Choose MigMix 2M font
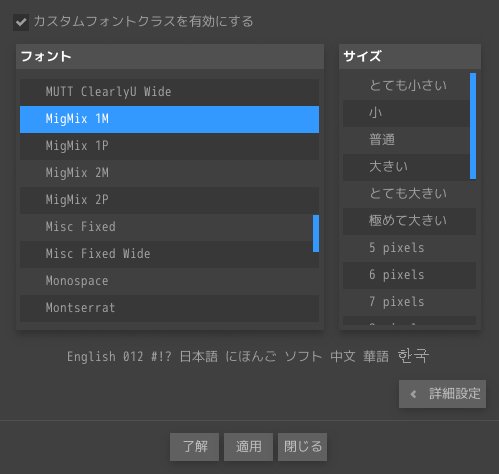 click(x=169, y=173)
